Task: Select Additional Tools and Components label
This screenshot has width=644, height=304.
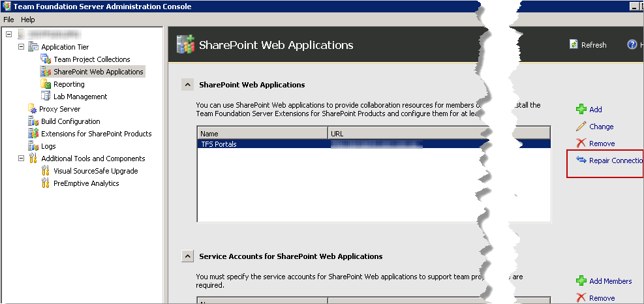Action: (93, 158)
